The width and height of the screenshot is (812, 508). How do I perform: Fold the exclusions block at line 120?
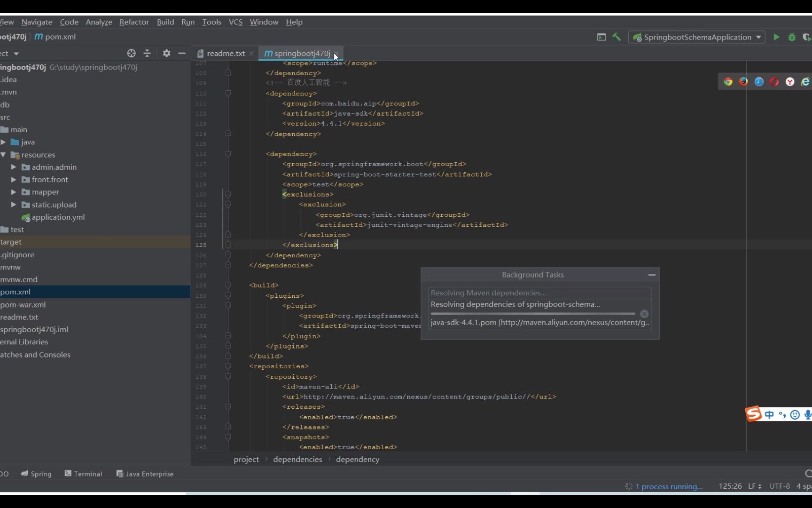tap(228, 194)
